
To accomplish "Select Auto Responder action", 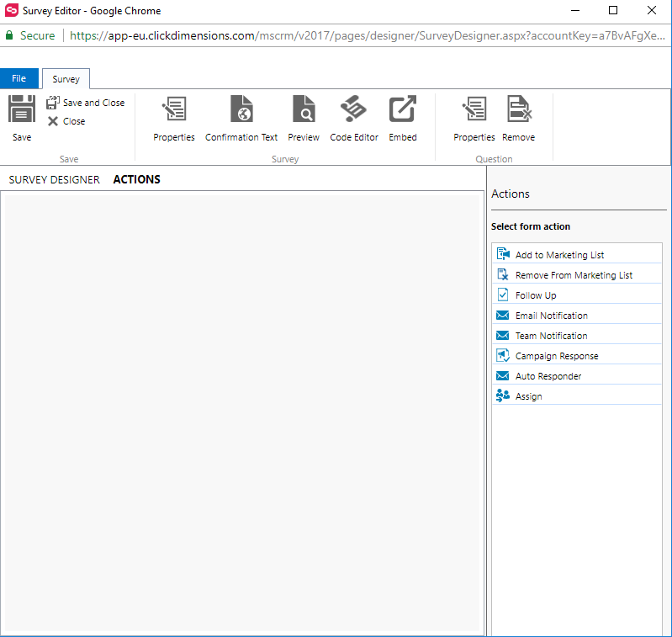I will 577,376.
